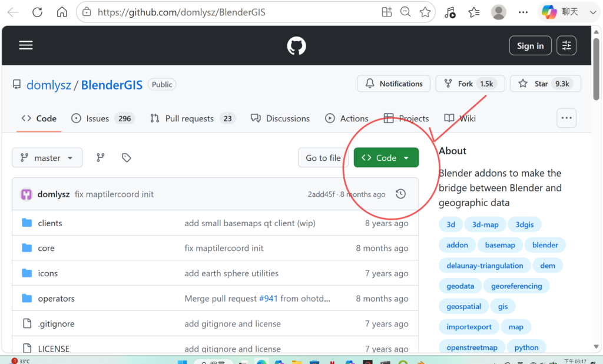This screenshot has width=603, height=364.
Task: Select the blender topic tag
Action: (x=545, y=245)
